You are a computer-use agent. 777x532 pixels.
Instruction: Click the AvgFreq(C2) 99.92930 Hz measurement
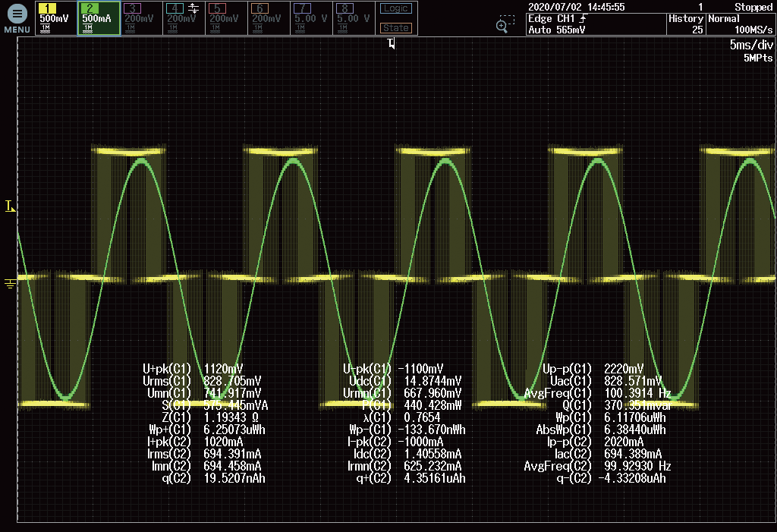click(598, 466)
